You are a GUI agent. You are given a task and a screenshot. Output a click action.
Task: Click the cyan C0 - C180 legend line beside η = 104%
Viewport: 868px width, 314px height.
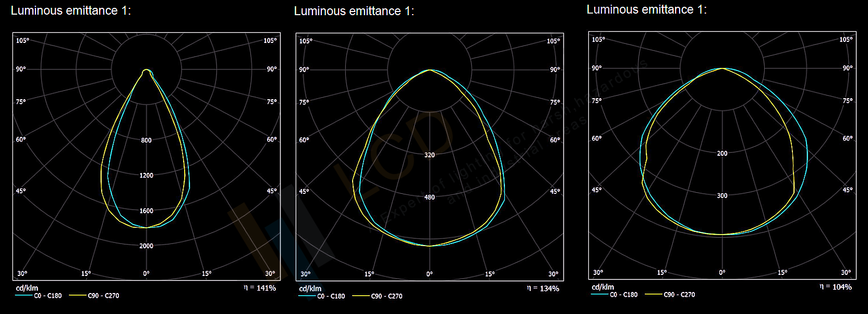[599, 295]
